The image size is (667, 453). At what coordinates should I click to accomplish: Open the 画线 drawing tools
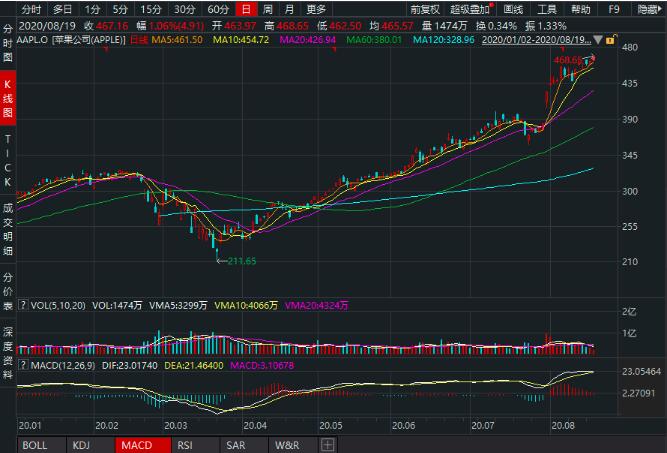click(x=513, y=9)
